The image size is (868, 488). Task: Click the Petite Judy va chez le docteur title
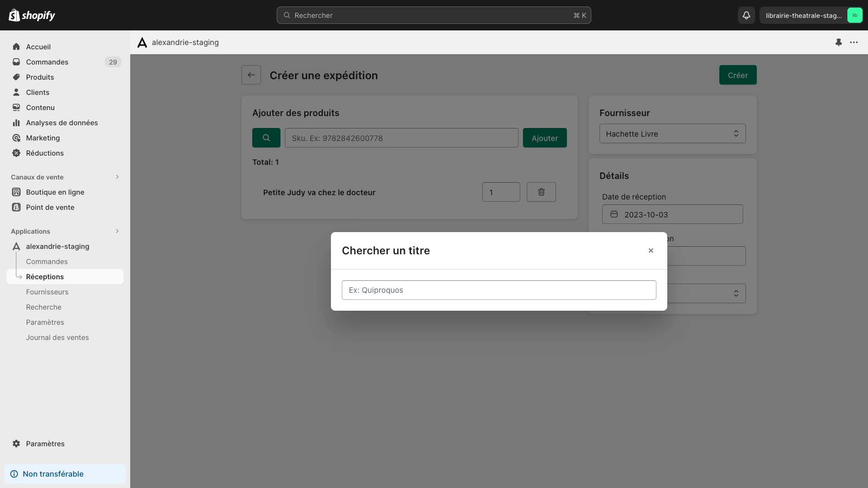319,192
